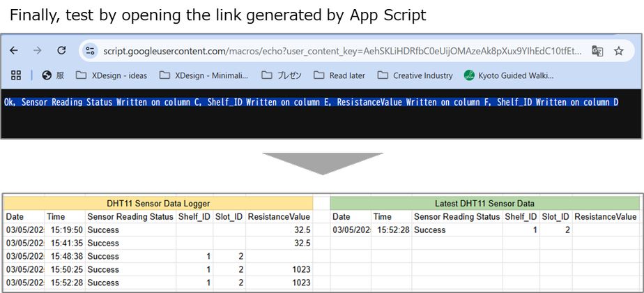Click the browser forward arrow
This screenshot has height=293, width=644.
click(38, 50)
